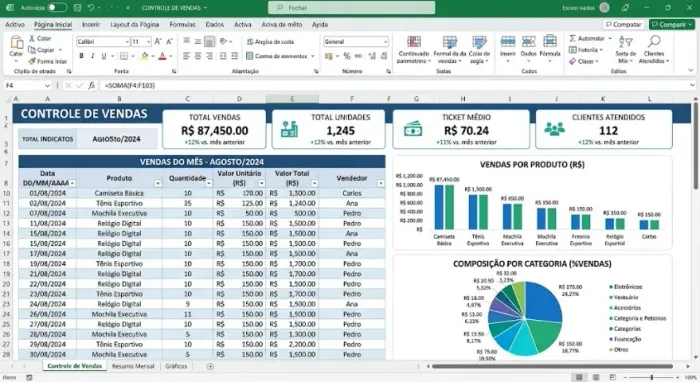Click the bottom vertical align icon
This screenshot has width=700, height=382.
coord(209,42)
